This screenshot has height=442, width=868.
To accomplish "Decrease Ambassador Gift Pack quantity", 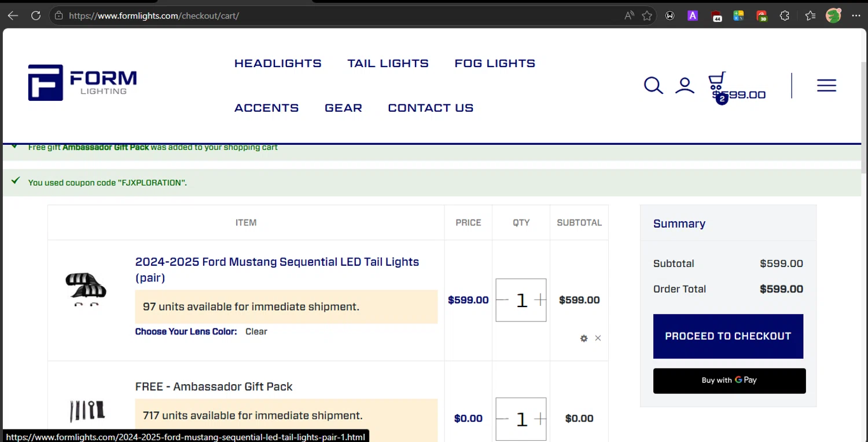I will (x=503, y=419).
